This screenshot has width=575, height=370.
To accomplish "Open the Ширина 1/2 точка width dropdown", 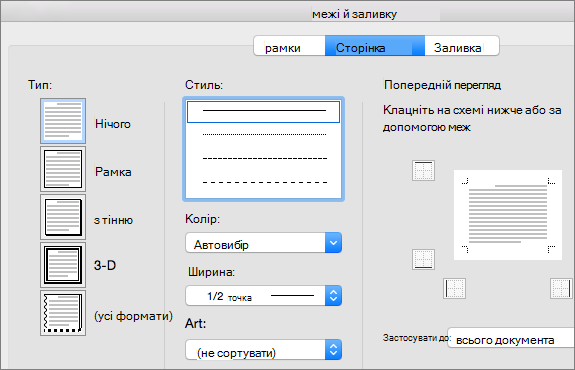I will click(263, 296).
